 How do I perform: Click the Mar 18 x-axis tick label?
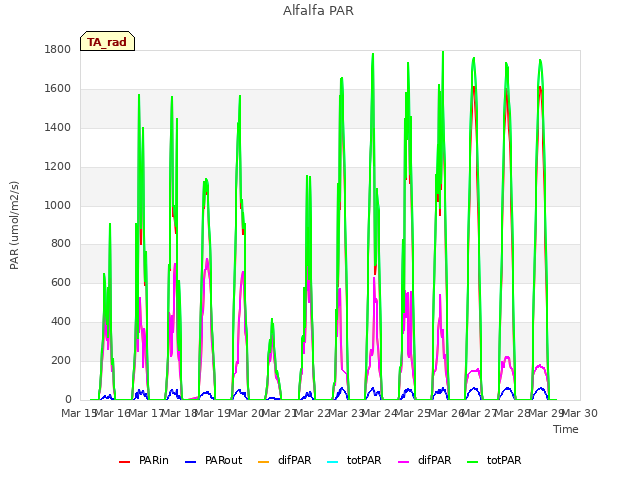(180, 413)
